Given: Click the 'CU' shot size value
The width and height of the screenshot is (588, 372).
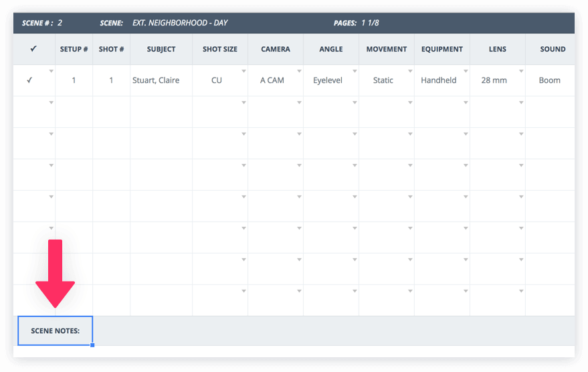Looking at the screenshot, I should tap(217, 80).
